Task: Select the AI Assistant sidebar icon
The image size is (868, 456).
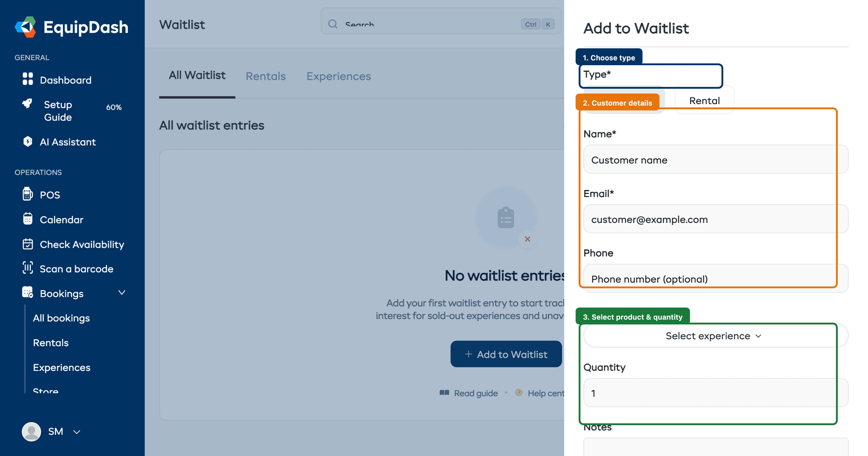Action: pos(27,141)
